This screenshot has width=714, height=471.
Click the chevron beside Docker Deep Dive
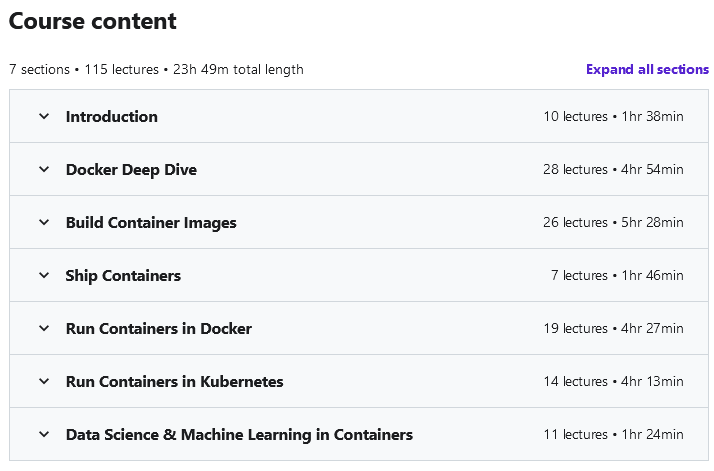(44, 169)
